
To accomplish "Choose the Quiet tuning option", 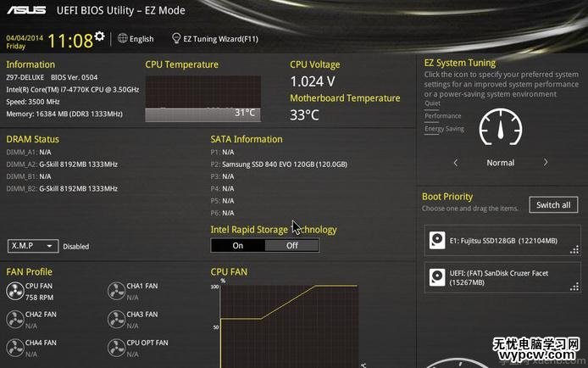I will pyautogui.click(x=432, y=103).
